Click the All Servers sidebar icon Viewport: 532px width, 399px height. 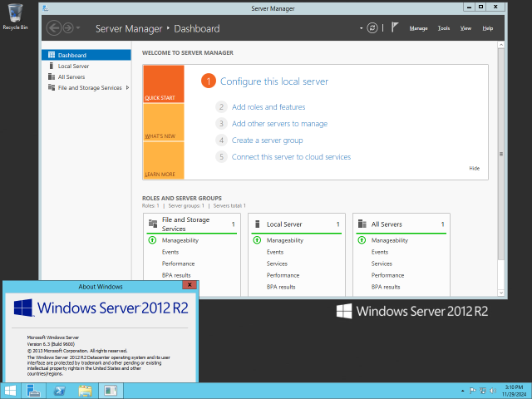coord(52,76)
